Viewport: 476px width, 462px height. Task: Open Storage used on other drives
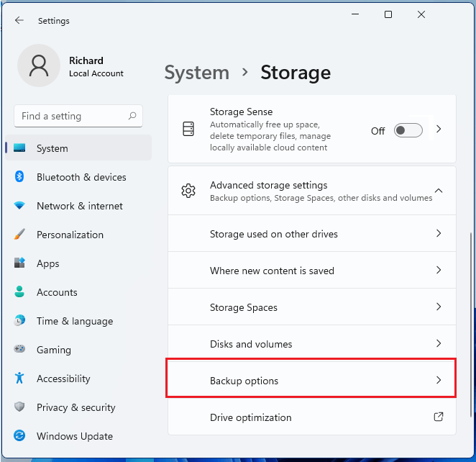(311, 234)
